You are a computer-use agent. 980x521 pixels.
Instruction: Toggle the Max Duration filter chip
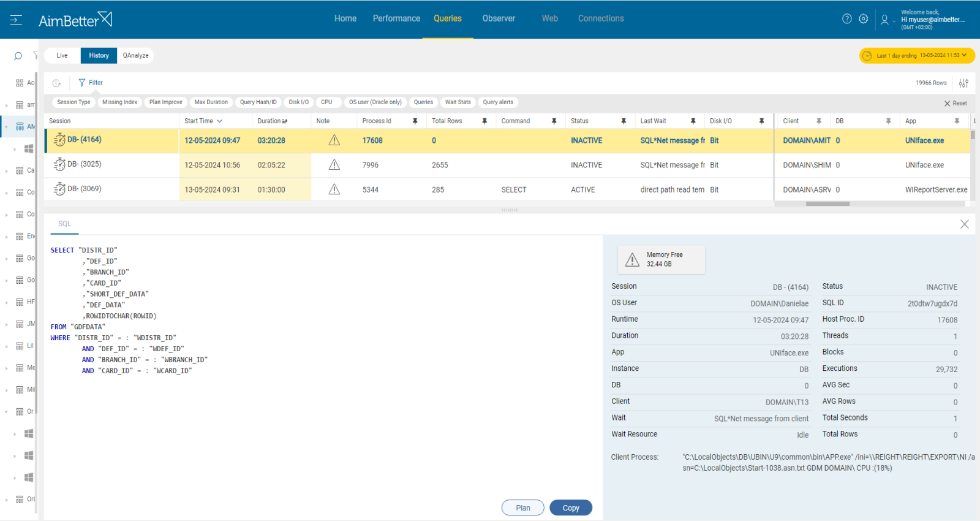click(211, 102)
